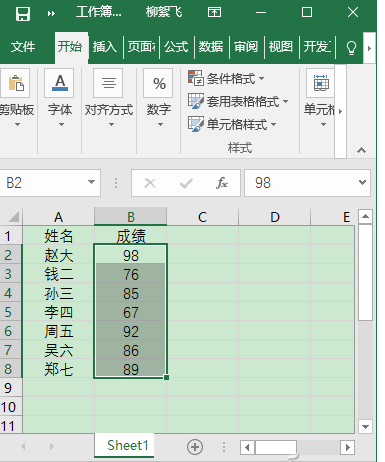
Task: Click the score cell showing 92
Action: (x=131, y=331)
